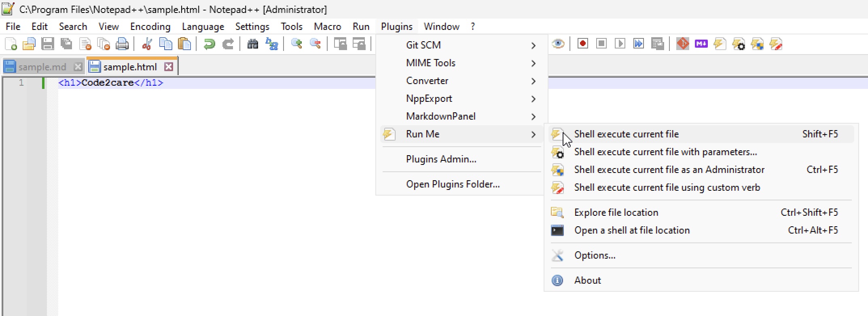Screen dimensions: 868x316
Task: Open the Settings menu
Action: click(x=252, y=27)
